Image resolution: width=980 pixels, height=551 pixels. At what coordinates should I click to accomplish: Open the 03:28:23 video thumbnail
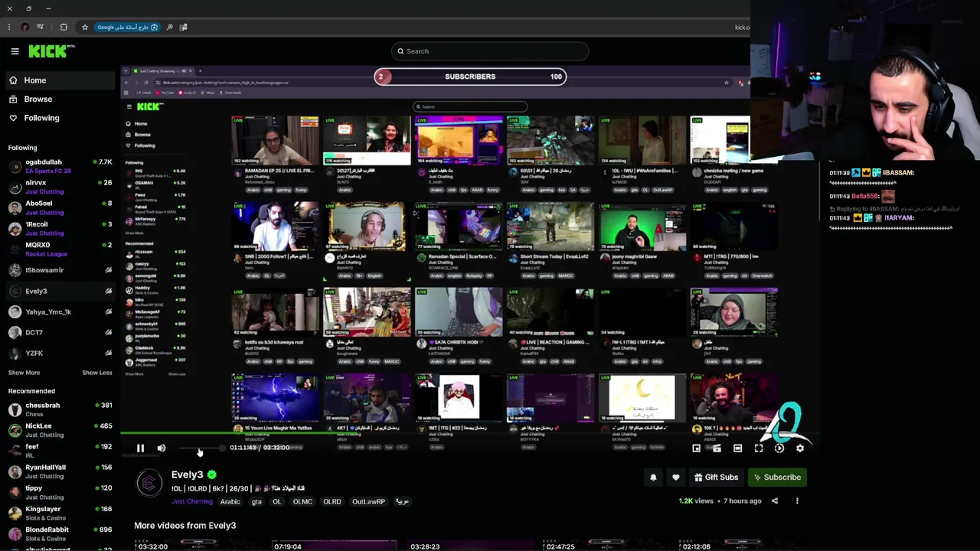(471, 546)
